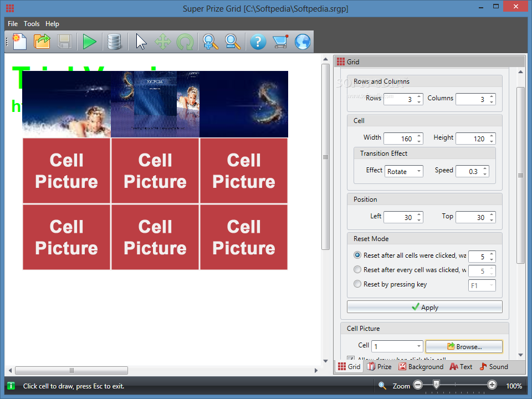This screenshot has width=532, height=399.
Task: Open a project with the folder icon
Action: click(42, 42)
